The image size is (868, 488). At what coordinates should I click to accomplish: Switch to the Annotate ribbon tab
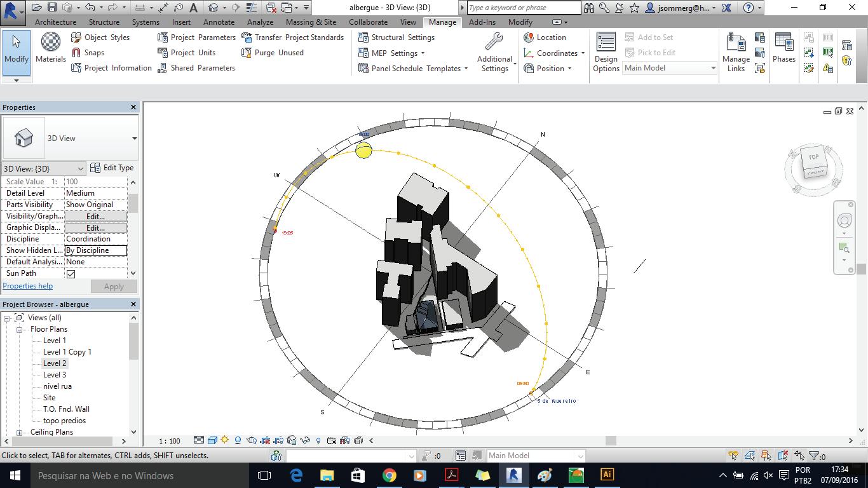pyautogui.click(x=219, y=22)
